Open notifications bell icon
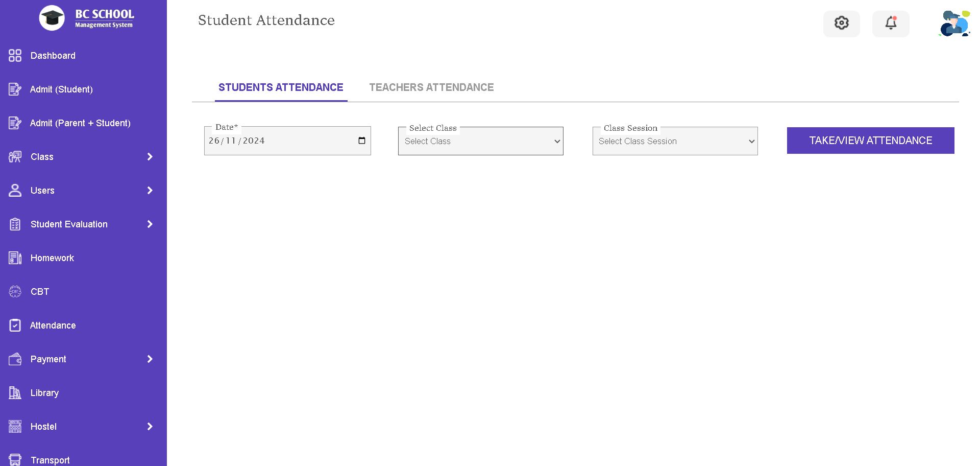This screenshot has width=980, height=466. (x=891, y=23)
